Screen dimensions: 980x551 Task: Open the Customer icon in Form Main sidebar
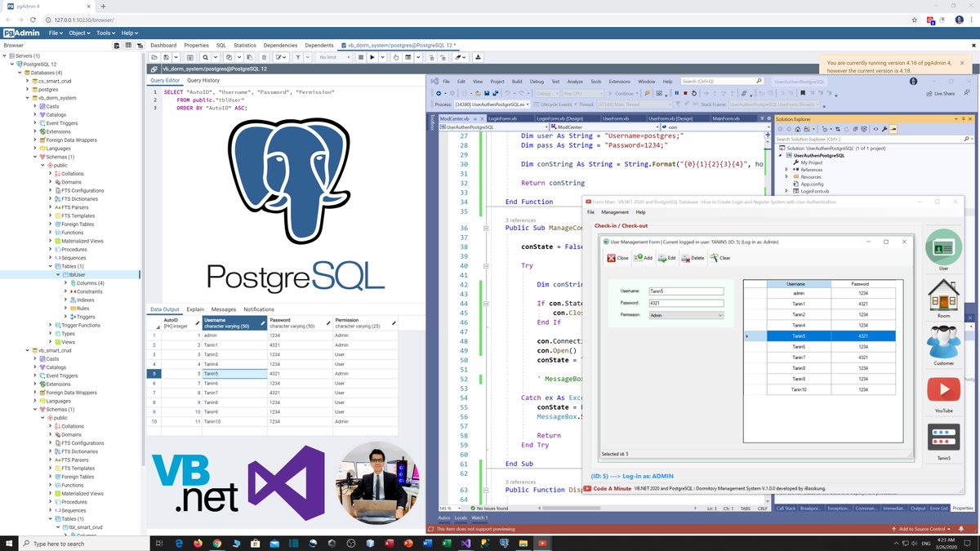(942, 341)
